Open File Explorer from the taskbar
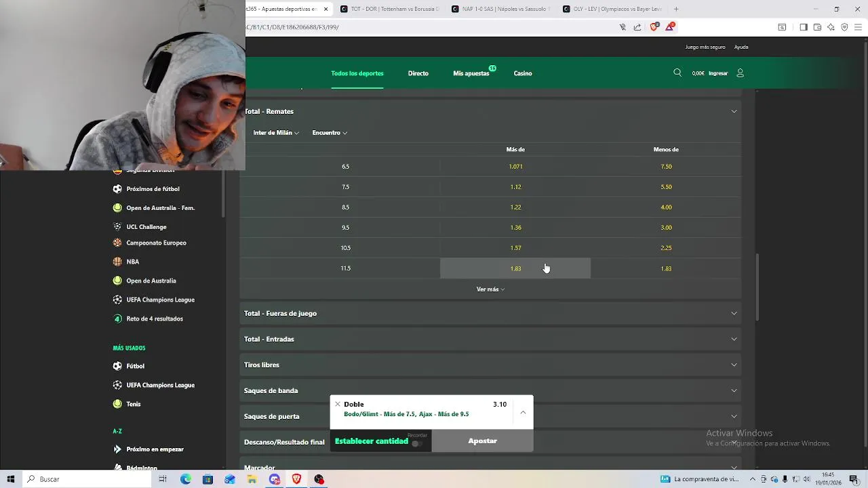This screenshot has width=868, height=488. pyautogui.click(x=252, y=479)
